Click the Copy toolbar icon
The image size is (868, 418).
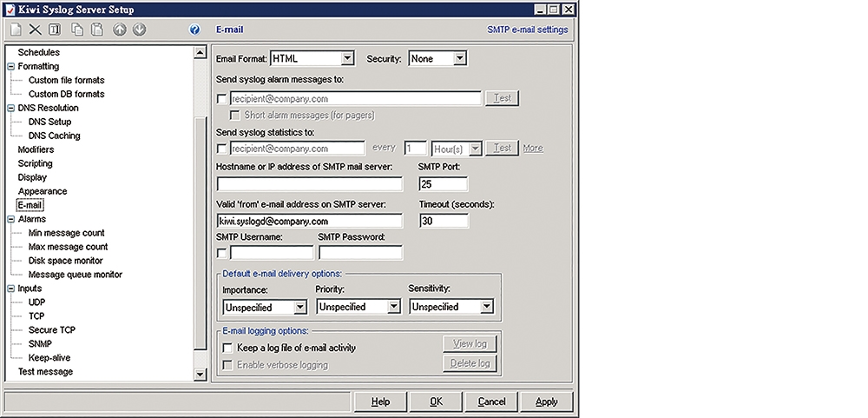pyautogui.click(x=77, y=30)
